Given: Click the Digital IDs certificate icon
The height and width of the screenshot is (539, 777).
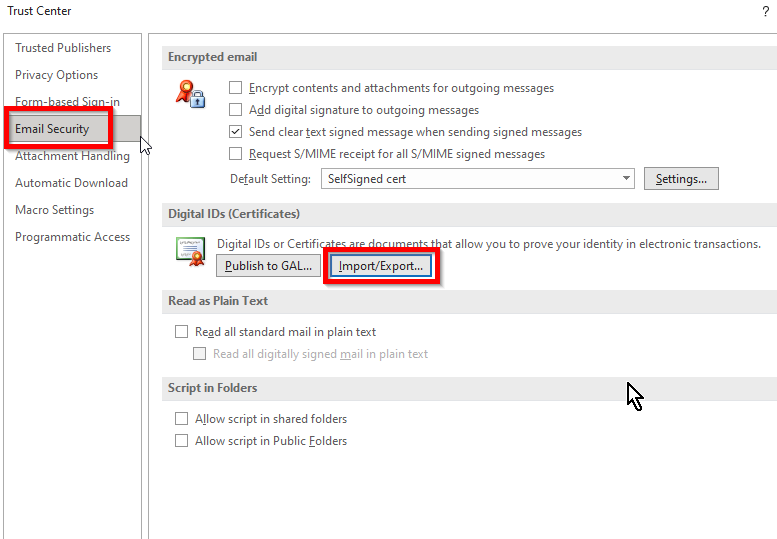Looking at the screenshot, I should tap(190, 250).
